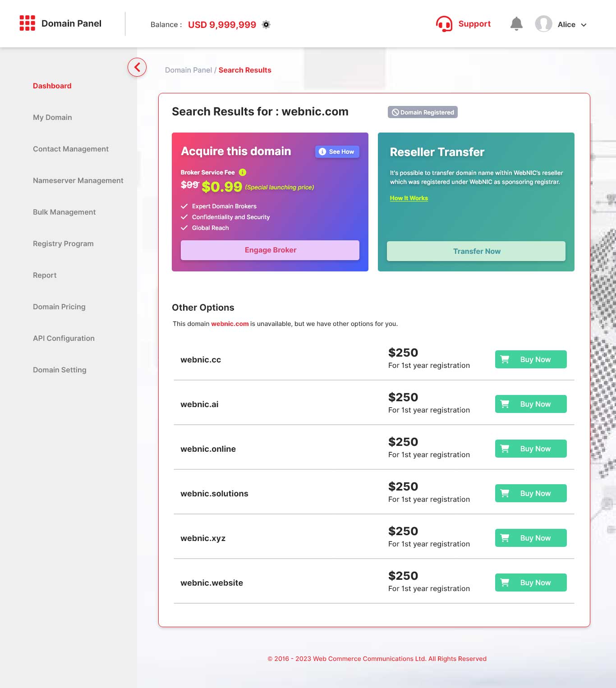616x688 pixels.
Task: Click Alice username text
Action: click(566, 25)
